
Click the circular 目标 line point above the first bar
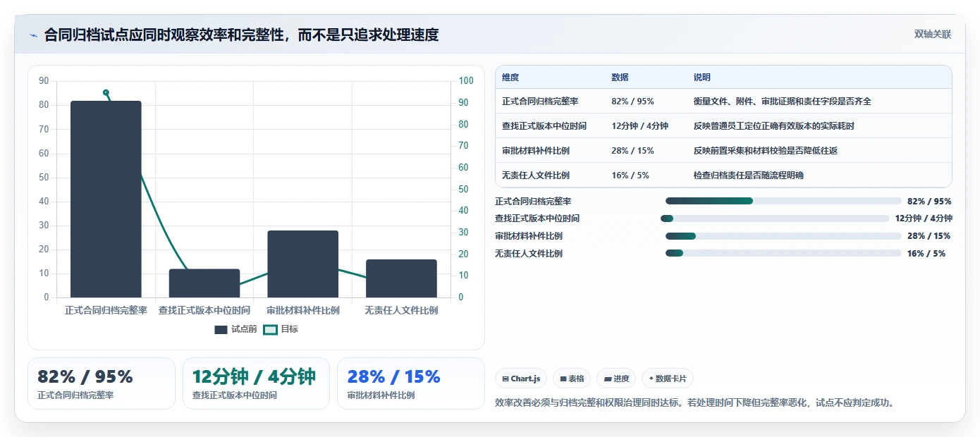coord(106,92)
